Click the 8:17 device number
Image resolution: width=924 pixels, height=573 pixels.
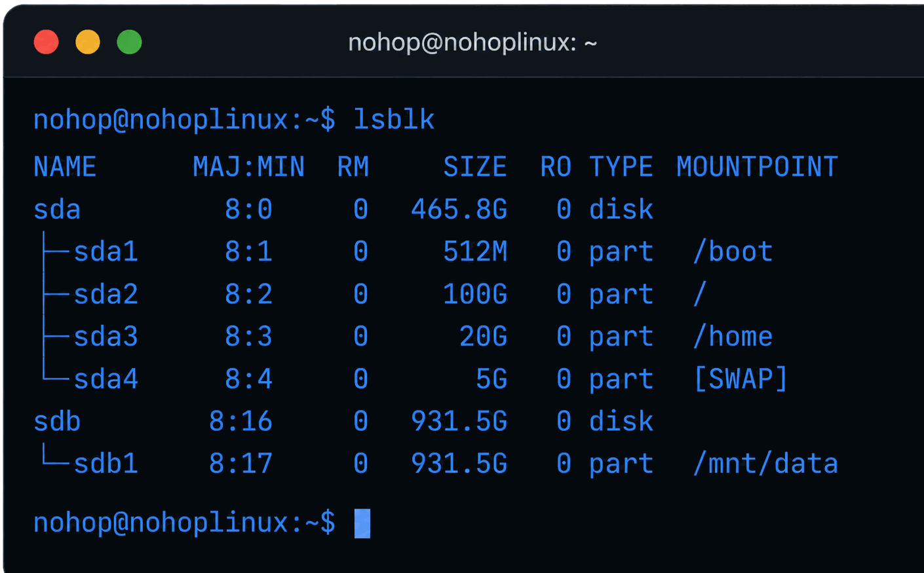tap(241, 464)
